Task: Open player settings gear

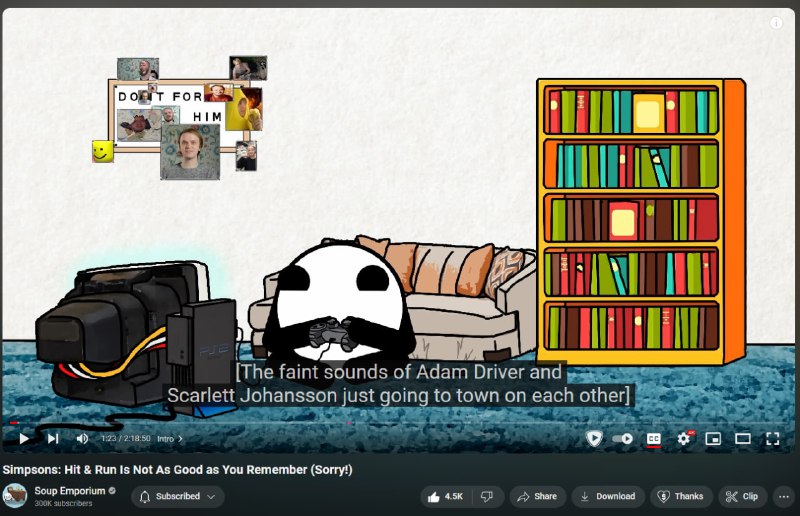Action: [x=684, y=438]
